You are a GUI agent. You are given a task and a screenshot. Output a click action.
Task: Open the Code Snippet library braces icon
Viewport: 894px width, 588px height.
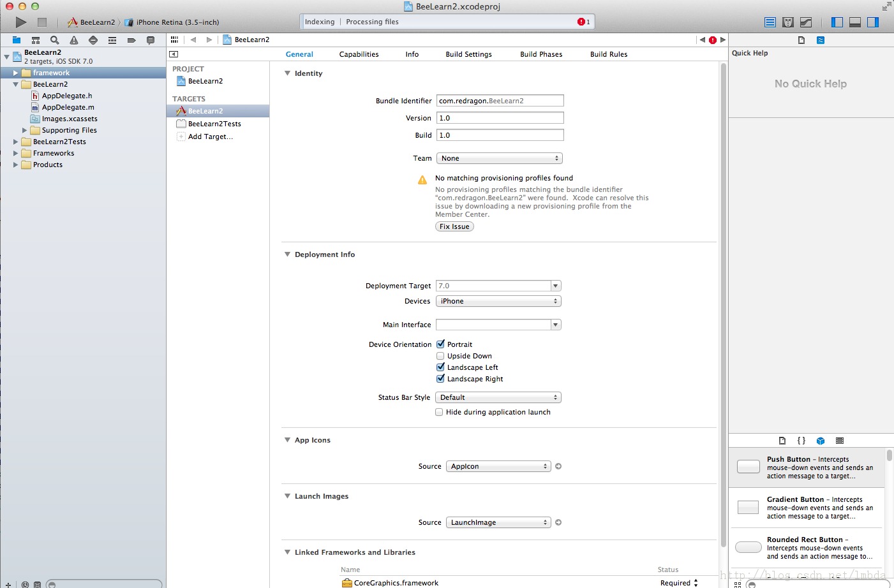click(x=801, y=441)
